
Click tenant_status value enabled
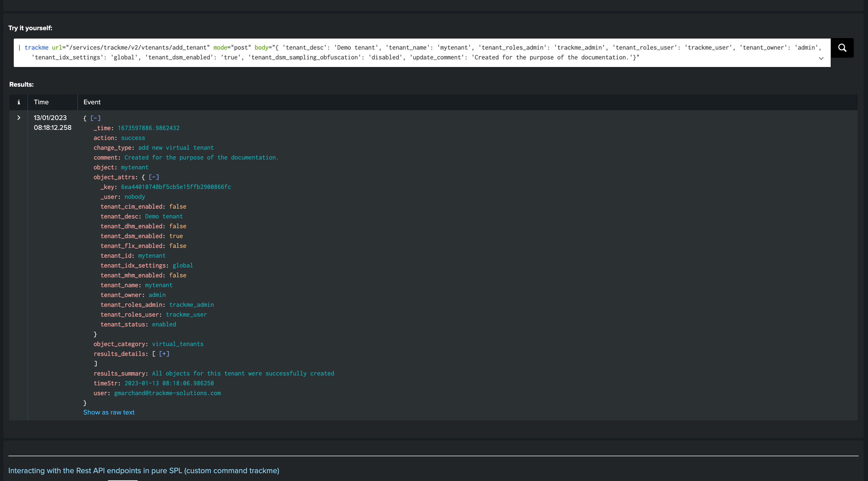[164, 324]
